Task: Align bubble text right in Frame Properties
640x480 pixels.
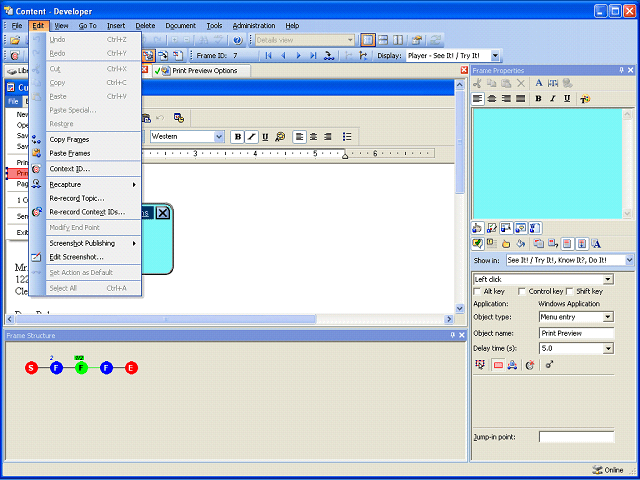Action: pyautogui.click(x=507, y=99)
